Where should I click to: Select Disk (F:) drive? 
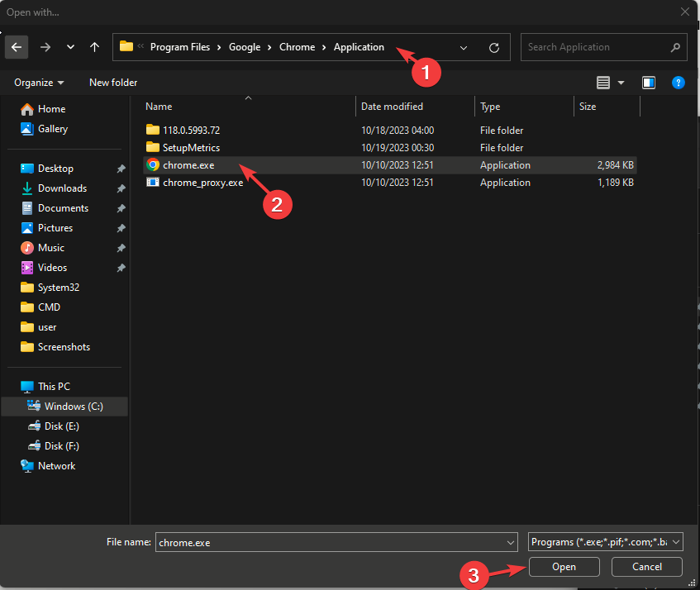coord(62,446)
